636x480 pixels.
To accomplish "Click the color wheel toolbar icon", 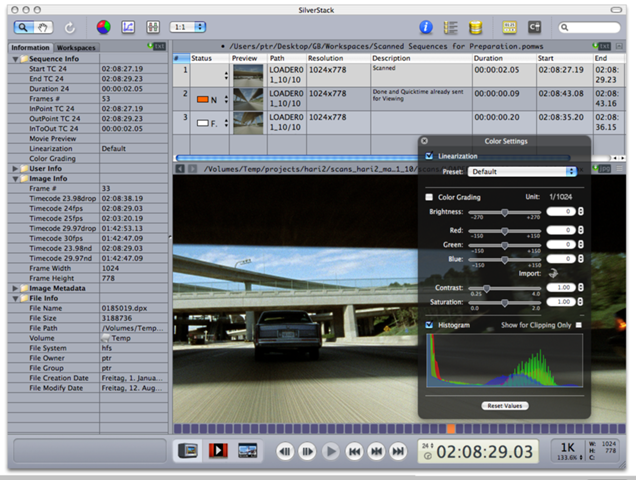I will click(104, 27).
